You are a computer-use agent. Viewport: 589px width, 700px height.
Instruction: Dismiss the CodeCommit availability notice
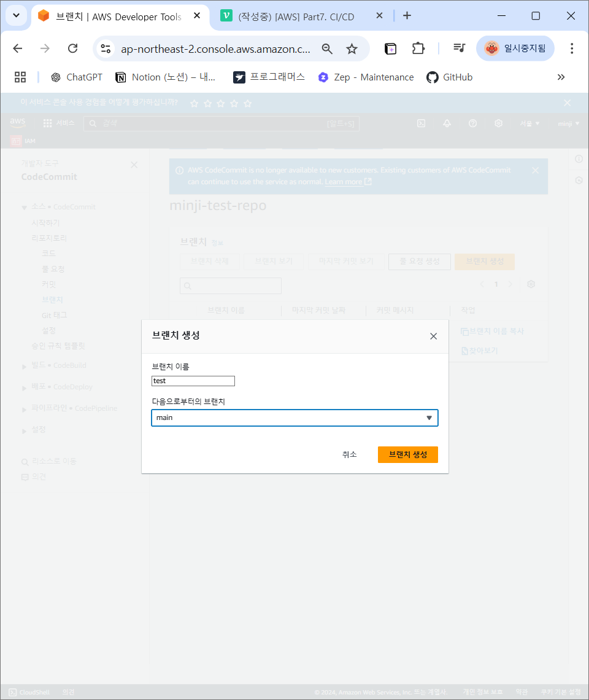536,170
